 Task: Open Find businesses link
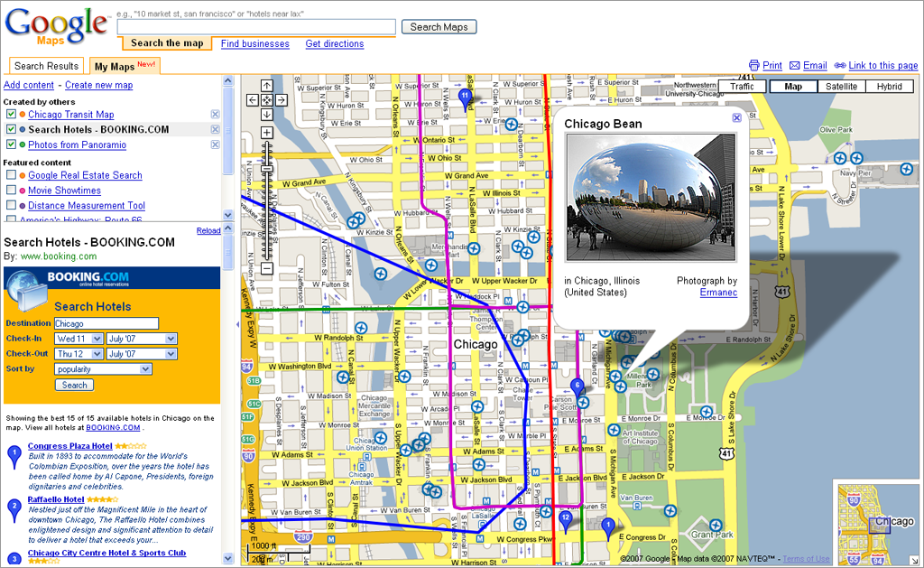point(255,43)
